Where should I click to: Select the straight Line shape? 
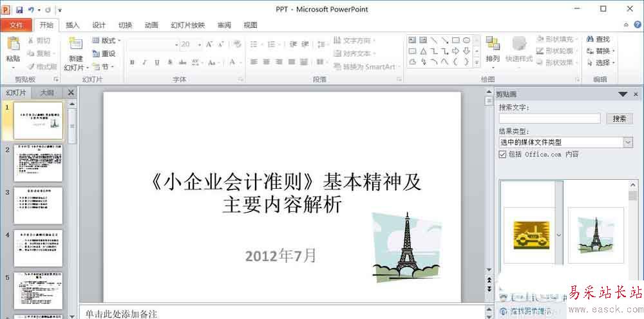coord(434,41)
